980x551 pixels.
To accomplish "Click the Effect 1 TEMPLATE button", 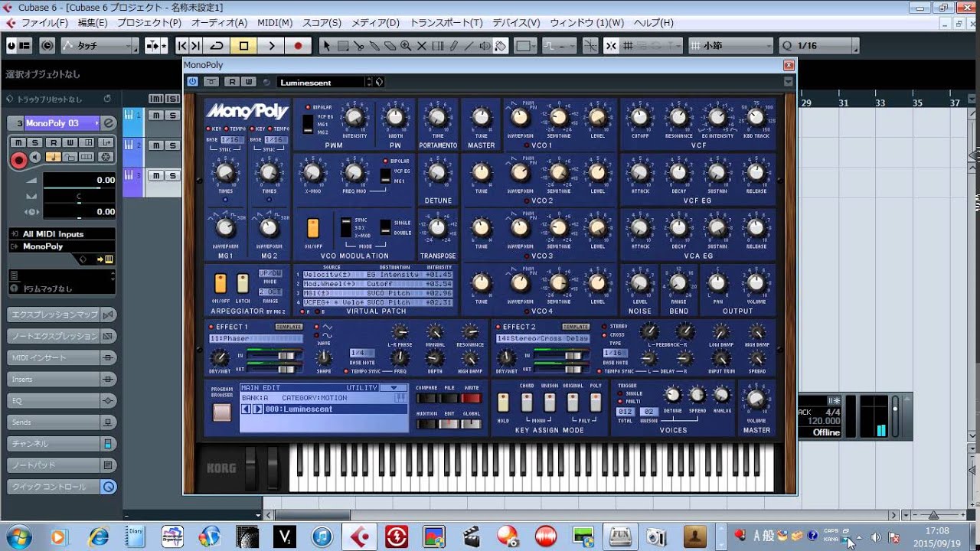I will 289,327.
